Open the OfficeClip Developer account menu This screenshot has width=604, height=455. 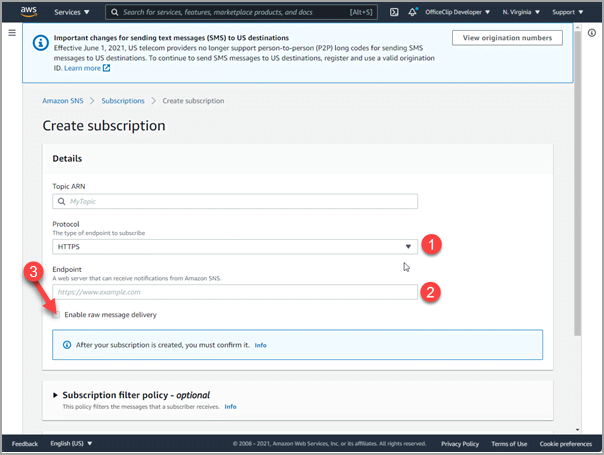click(457, 12)
